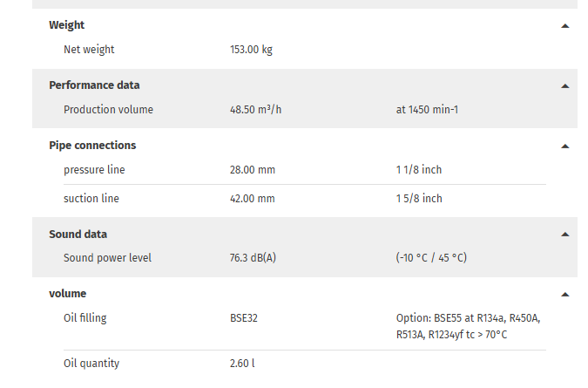The width and height of the screenshot is (588, 388).
Task: Select the Oil filling BSE32 value
Action: pos(244,318)
